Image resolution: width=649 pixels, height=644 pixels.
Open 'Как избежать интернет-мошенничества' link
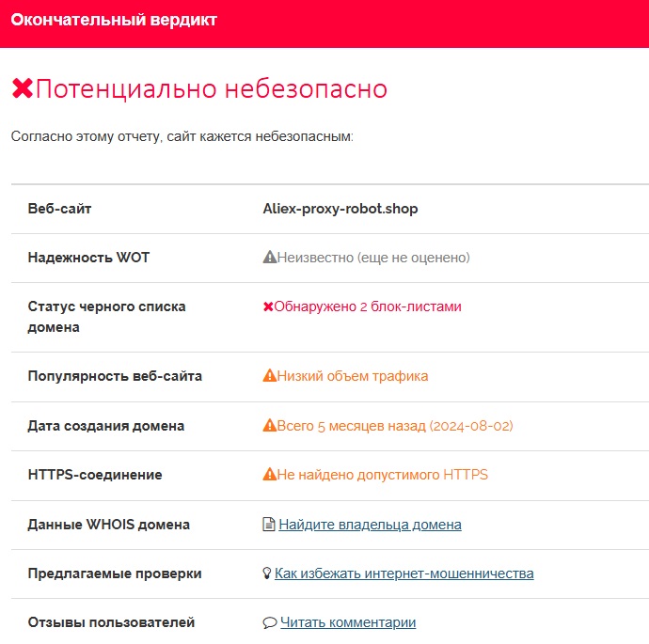click(x=404, y=573)
